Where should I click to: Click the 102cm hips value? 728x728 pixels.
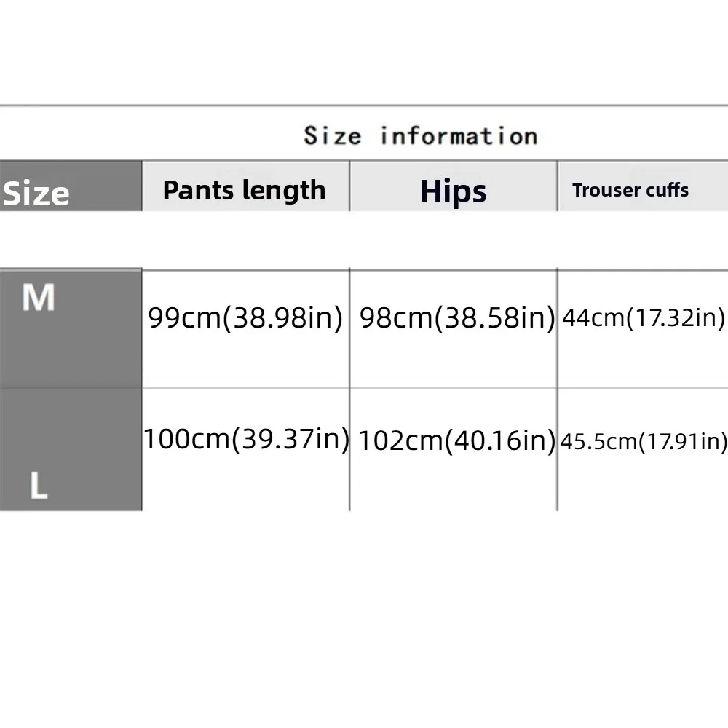point(399,441)
